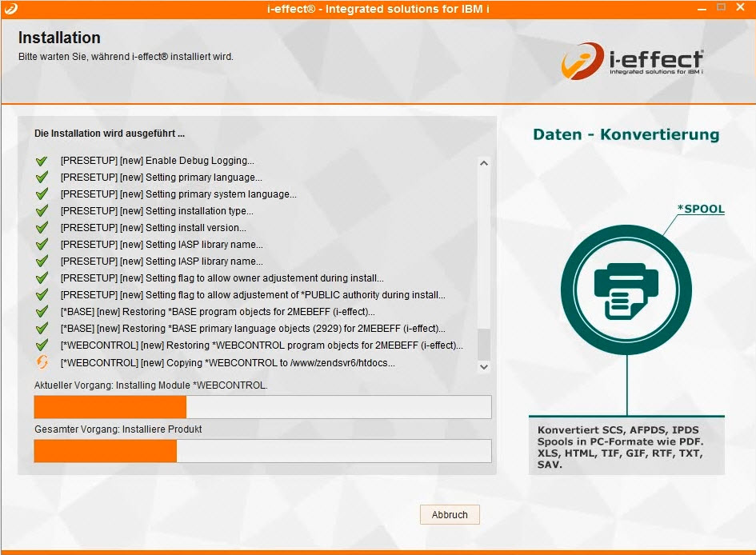This screenshot has height=555, width=756.
Task: Click checkmark beside Setting install version
Action: (x=42, y=228)
